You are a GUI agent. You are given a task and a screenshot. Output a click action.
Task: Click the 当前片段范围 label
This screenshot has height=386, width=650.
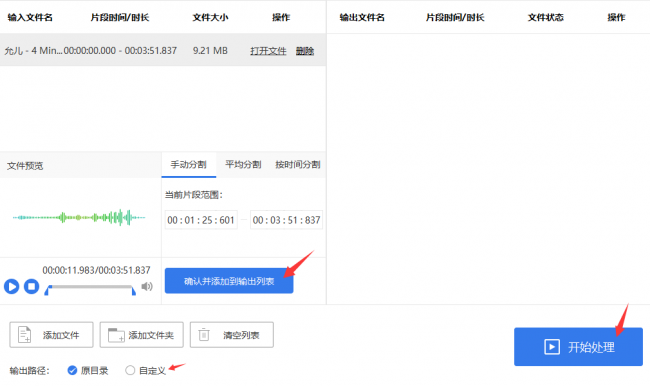[194, 195]
